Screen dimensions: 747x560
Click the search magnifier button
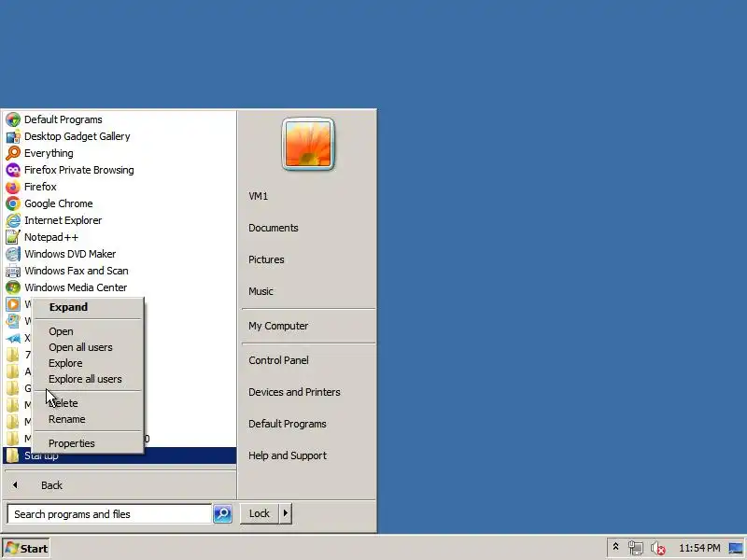click(222, 513)
